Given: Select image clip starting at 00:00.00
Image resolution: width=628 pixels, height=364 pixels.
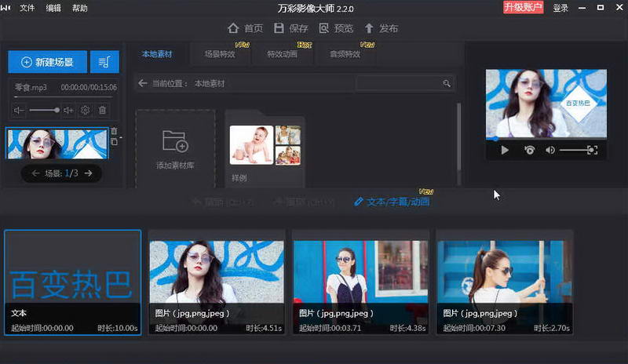Looking at the screenshot, I should (217, 282).
